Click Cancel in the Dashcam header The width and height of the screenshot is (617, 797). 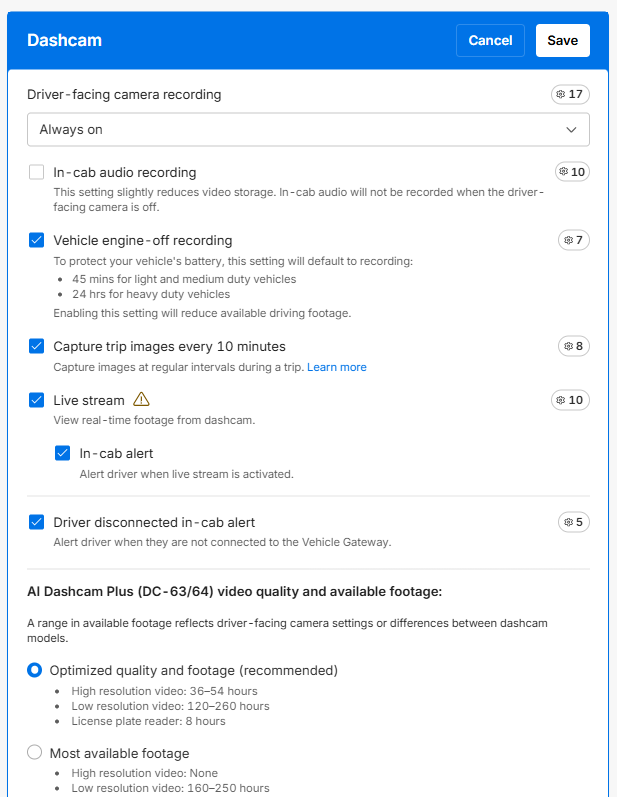coord(490,41)
